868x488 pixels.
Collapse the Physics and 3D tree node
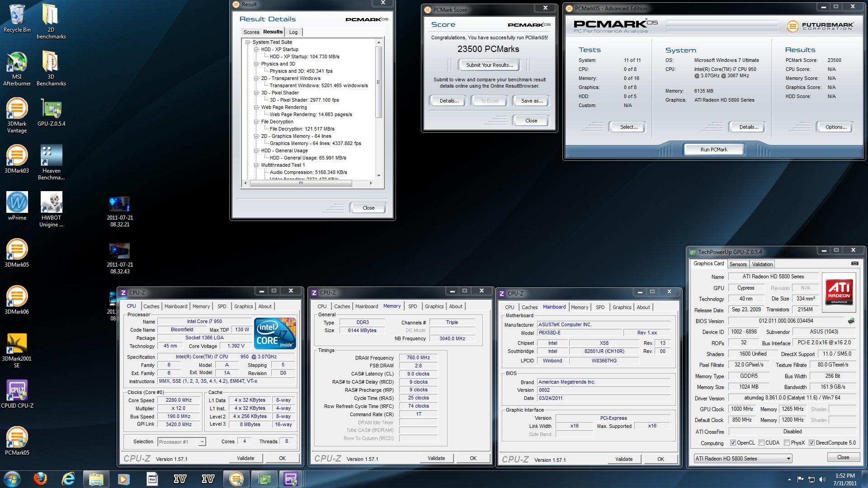click(x=256, y=64)
